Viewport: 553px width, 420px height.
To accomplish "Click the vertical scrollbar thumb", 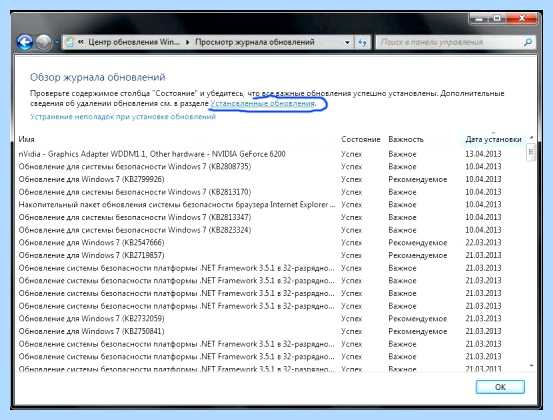I will coord(531,152).
